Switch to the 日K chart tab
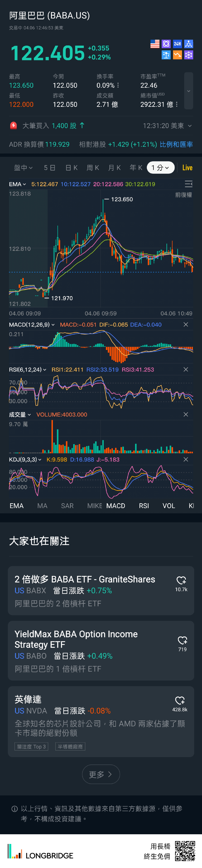This screenshot has height=868, width=202. click(71, 168)
